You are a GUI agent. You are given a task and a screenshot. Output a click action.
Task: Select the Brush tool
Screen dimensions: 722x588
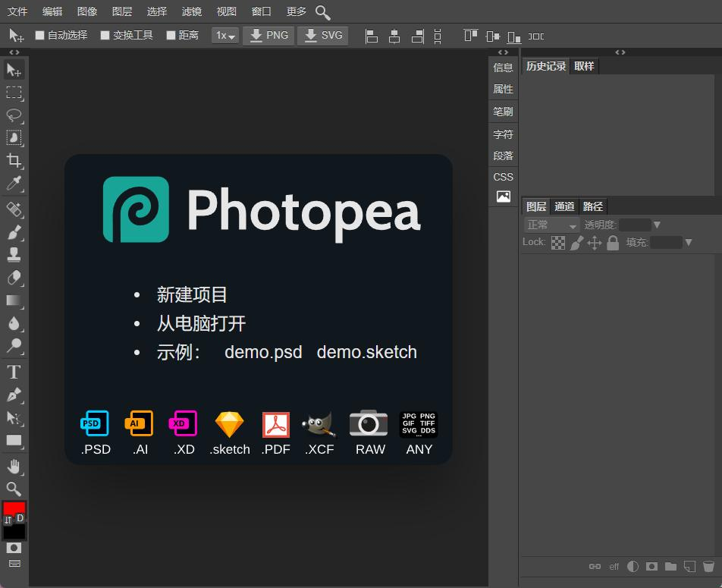point(14,232)
